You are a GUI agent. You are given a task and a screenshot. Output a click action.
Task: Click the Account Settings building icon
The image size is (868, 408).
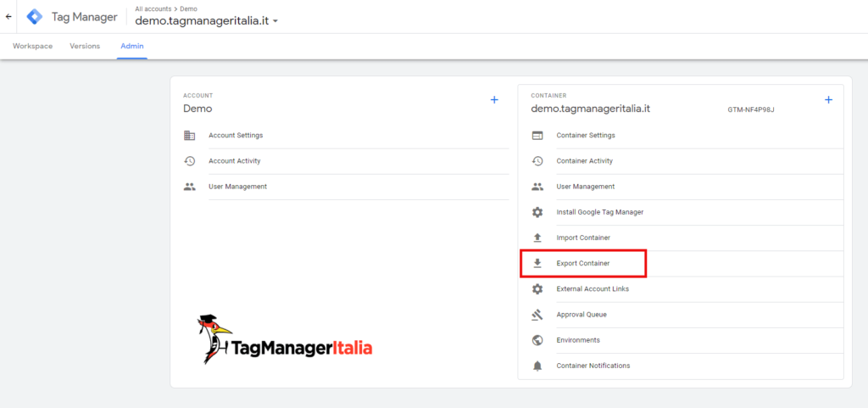189,135
